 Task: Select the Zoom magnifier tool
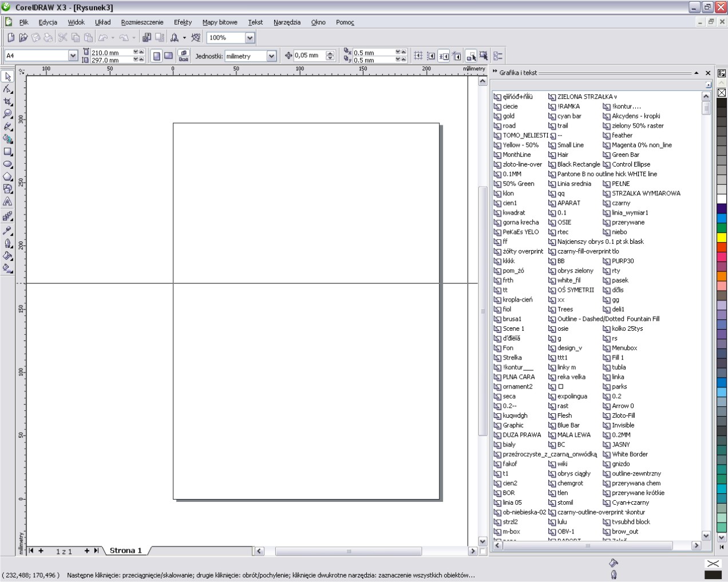[8, 114]
